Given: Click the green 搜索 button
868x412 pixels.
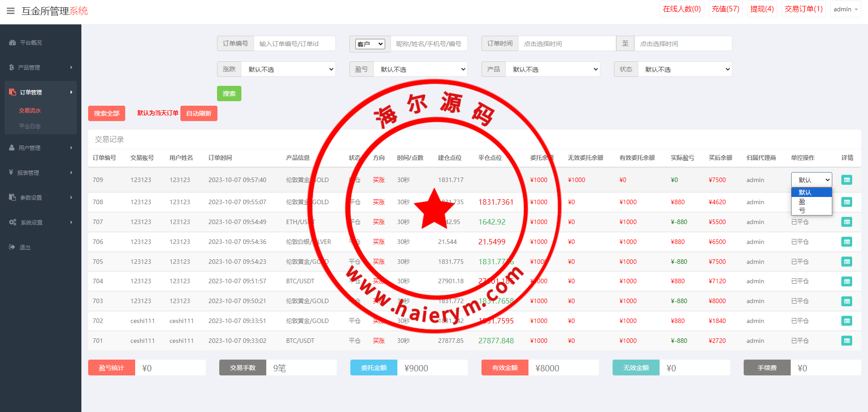Looking at the screenshot, I should coord(229,94).
